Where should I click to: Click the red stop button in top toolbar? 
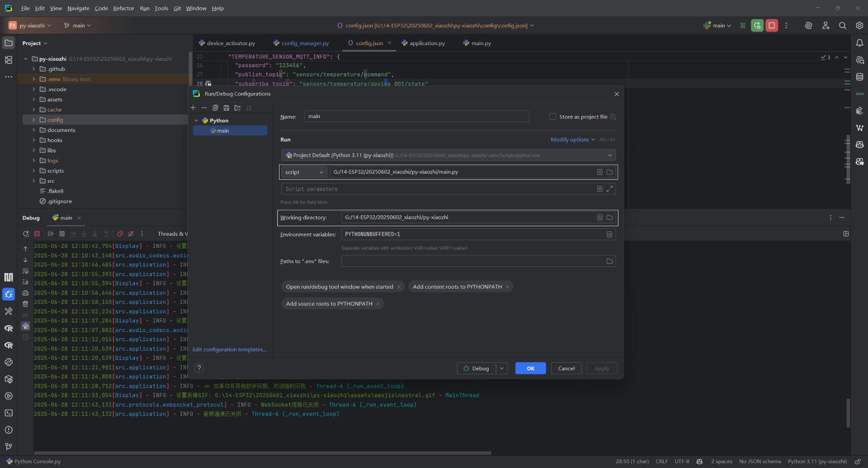(x=772, y=26)
